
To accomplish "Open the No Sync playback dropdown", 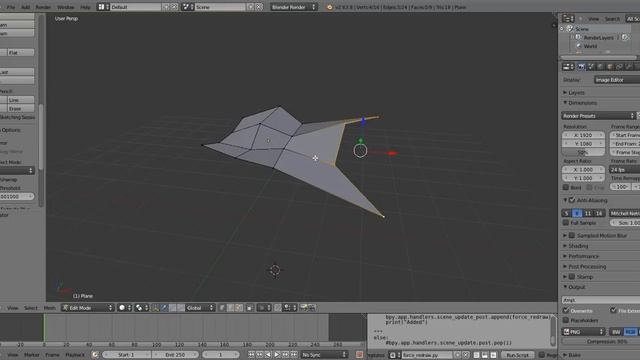I will (x=324, y=355).
